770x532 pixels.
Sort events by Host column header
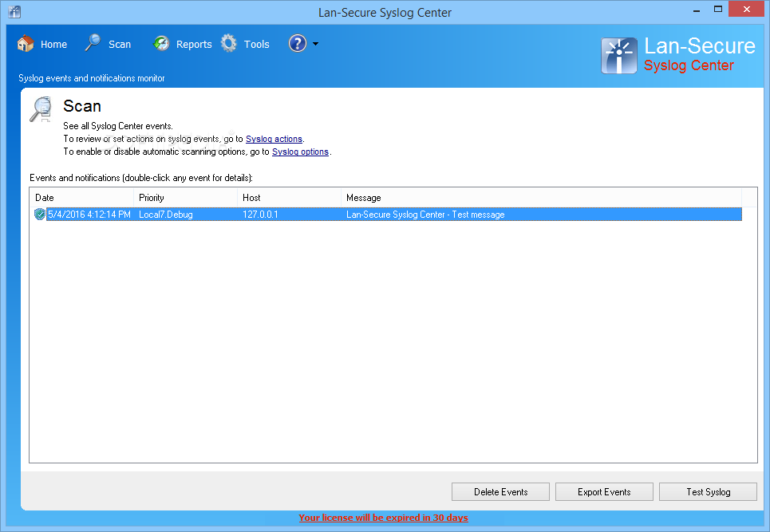click(x=289, y=197)
